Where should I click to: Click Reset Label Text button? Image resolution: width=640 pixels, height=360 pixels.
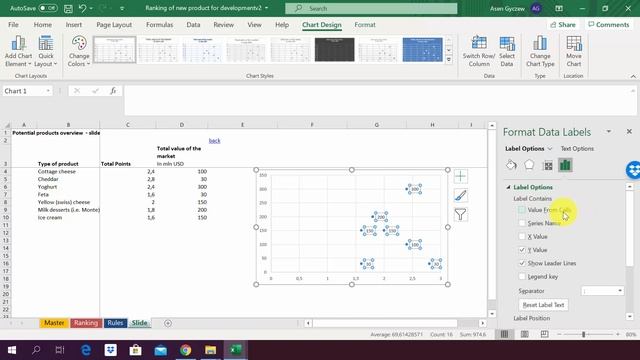(x=543, y=305)
